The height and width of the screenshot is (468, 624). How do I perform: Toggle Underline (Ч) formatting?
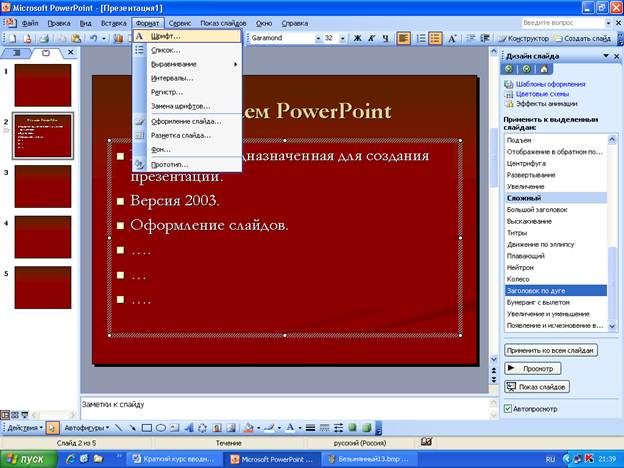[385, 38]
